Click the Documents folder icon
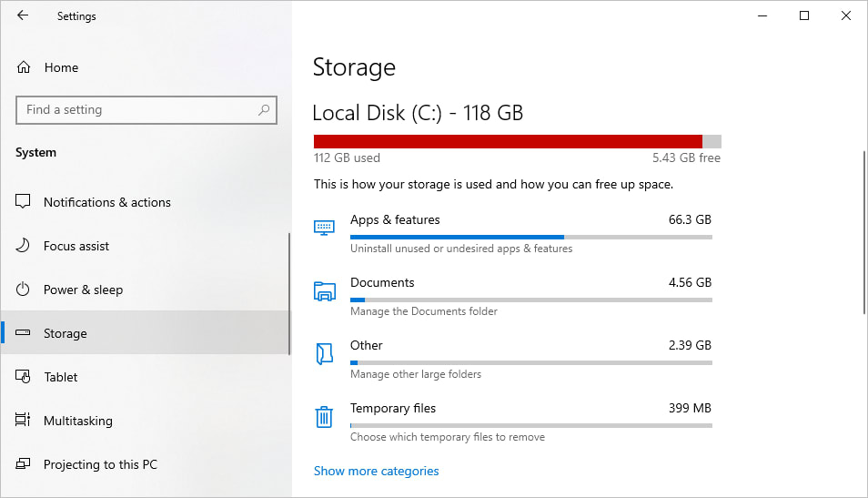The image size is (868, 498). 324,291
